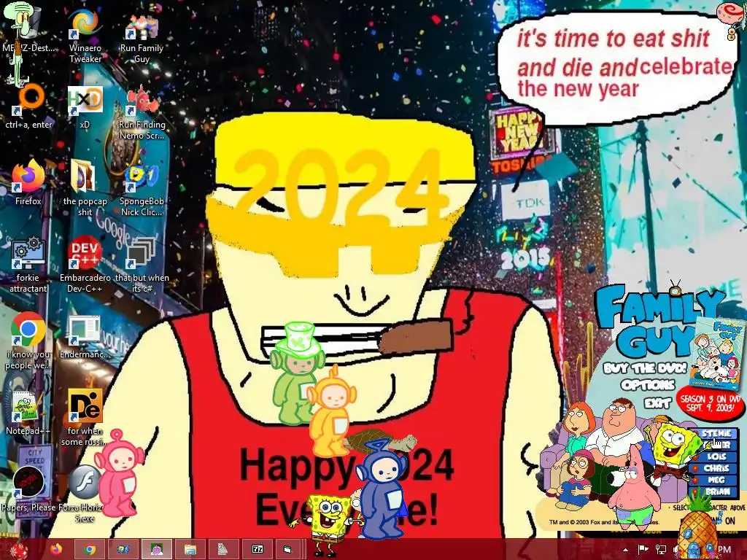Select the Stewie character button
The height and width of the screenshot is (560, 747).
pos(716,433)
